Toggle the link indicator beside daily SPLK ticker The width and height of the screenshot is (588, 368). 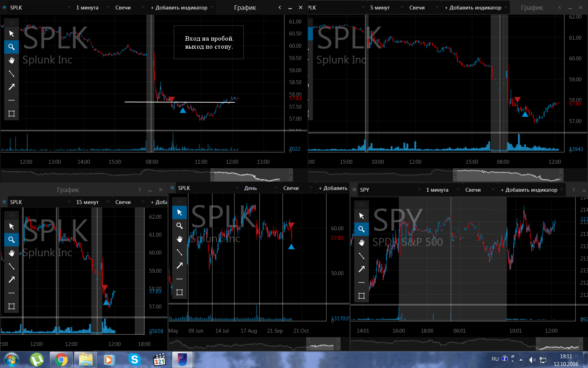[172, 188]
